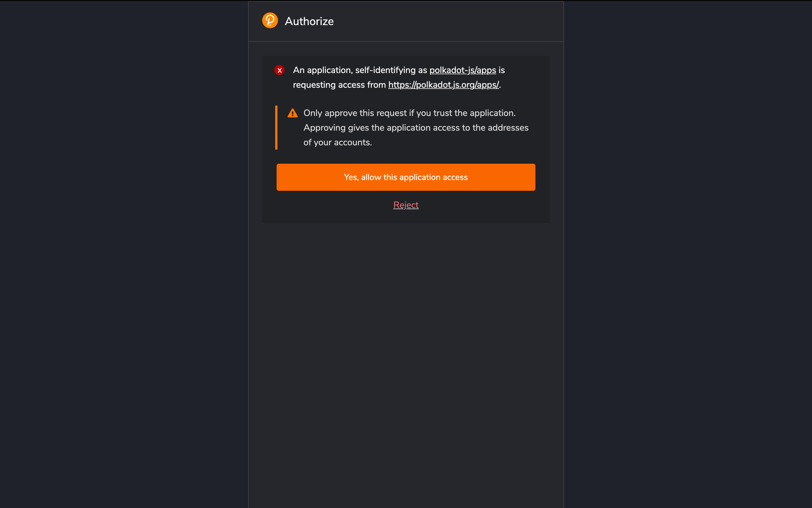Open the https://polkadot.js.org/apps/ URL link
The image size is (812, 508).
point(443,85)
